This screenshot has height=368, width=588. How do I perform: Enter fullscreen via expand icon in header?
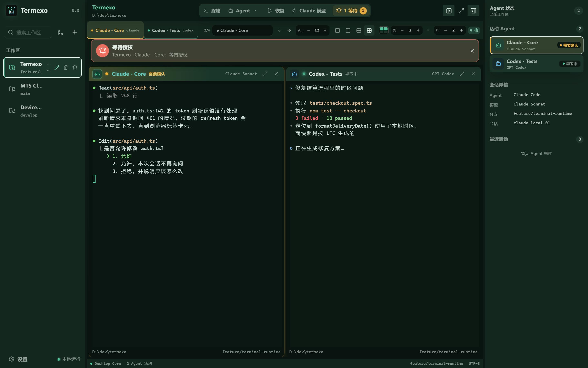coord(461,11)
